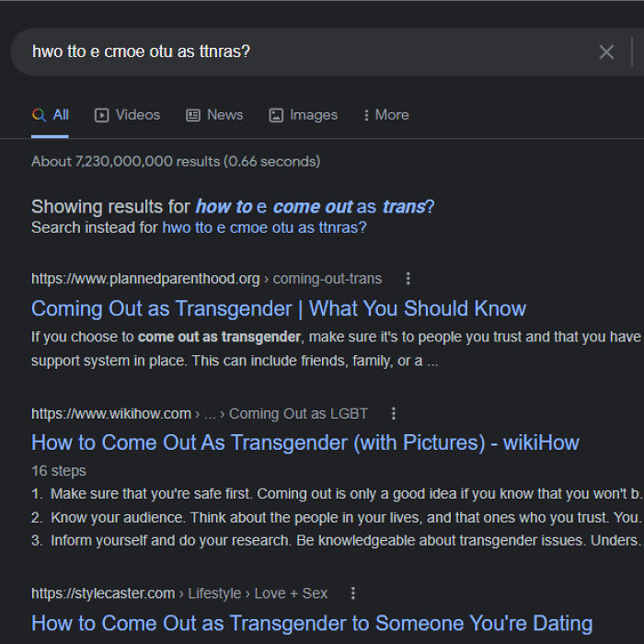Screen dimensions: 644x644
Task: Clear the search box with the X icon
Action: click(606, 52)
